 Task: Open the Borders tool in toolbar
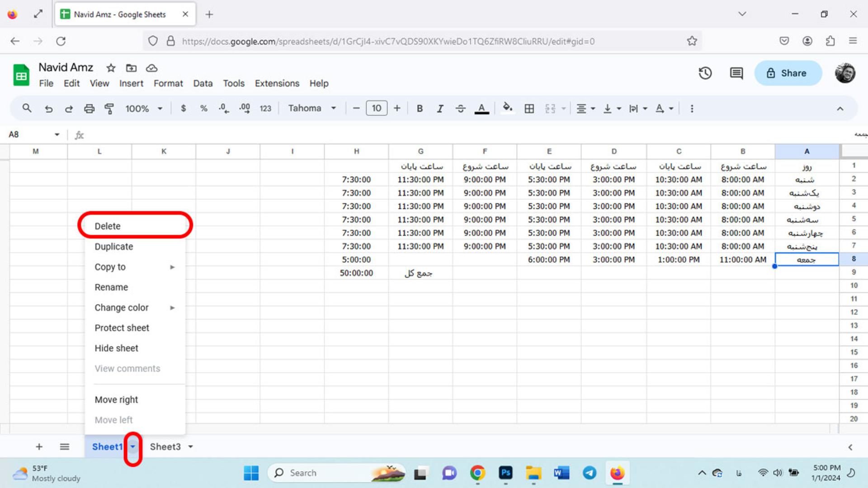pos(529,108)
